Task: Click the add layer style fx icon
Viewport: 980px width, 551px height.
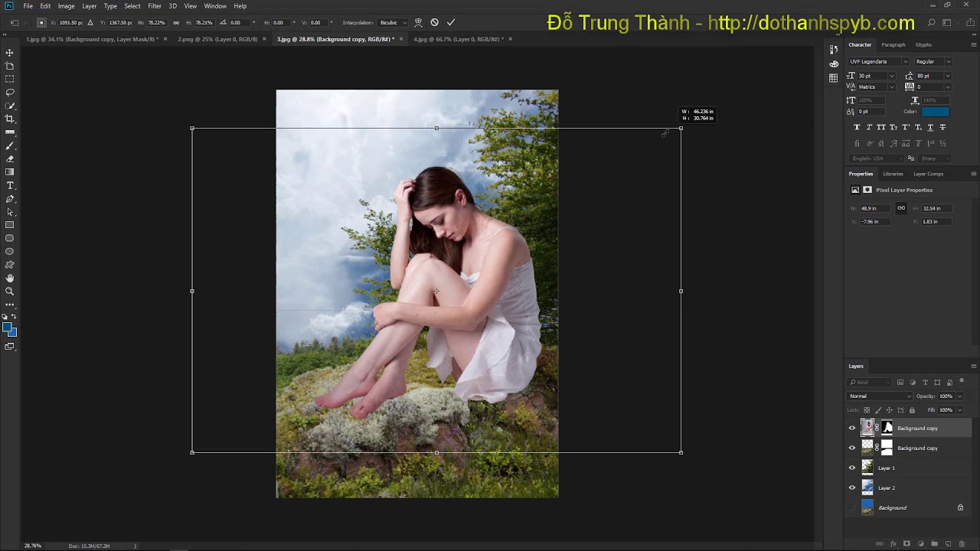Action: click(x=893, y=544)
